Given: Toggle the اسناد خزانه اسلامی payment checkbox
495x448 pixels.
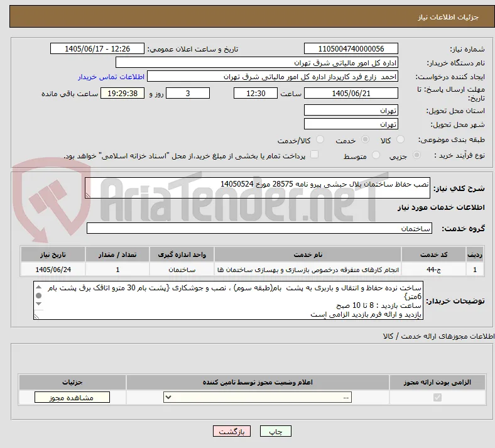Looking at the screenshot, I should pyautogui.click(x=314, y=155).
